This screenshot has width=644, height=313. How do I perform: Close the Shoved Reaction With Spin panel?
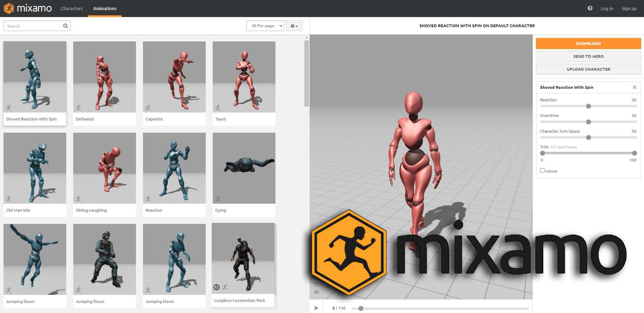tap(635, 87)
